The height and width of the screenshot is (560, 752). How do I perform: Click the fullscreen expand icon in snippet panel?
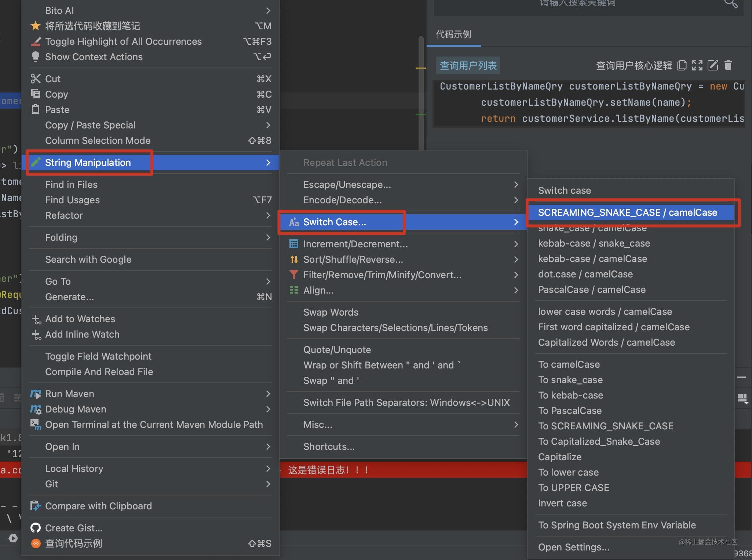[x=697, y=65]
